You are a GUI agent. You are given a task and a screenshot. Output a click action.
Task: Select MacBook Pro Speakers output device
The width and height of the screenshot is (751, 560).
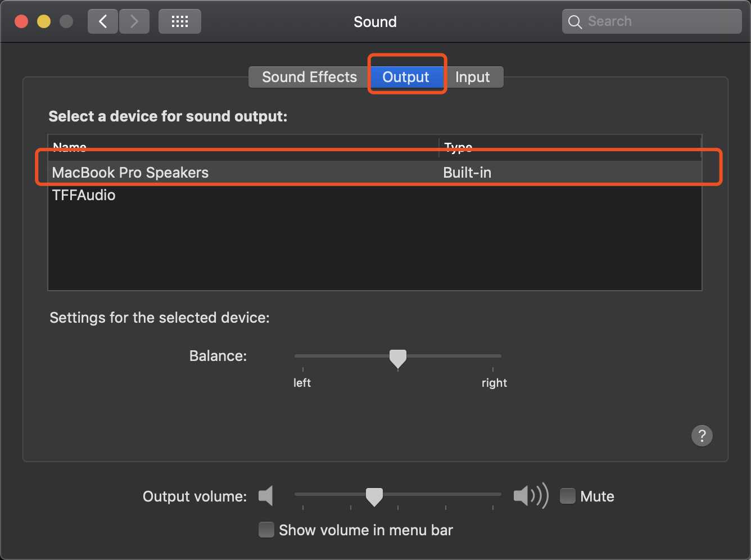coord(375,172)
